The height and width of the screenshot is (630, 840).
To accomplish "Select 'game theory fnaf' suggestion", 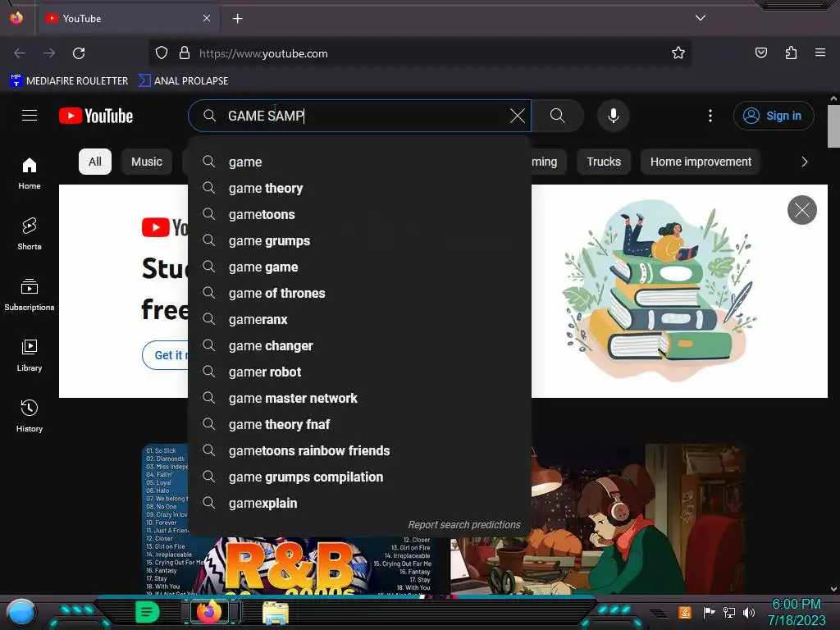I will coord(359,424).
